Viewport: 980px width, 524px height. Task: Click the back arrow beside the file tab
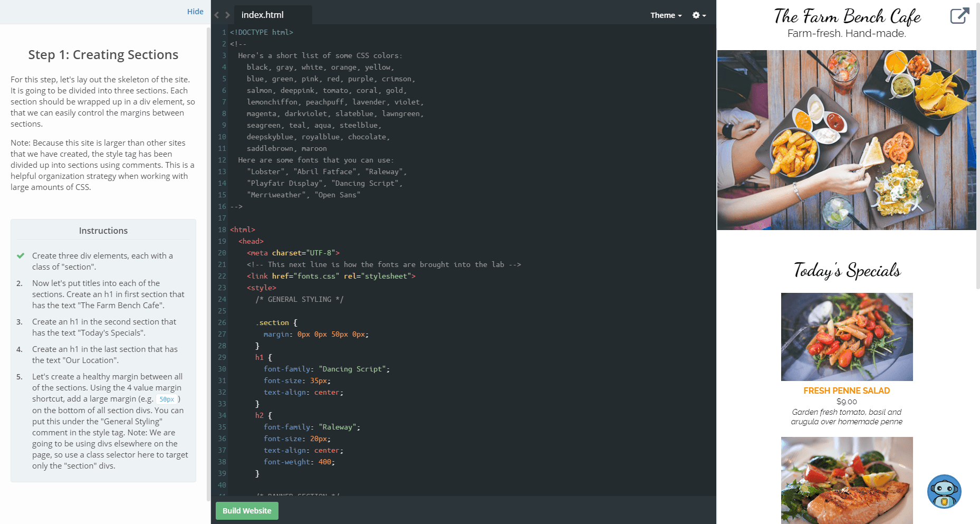(x=217, y=15)
